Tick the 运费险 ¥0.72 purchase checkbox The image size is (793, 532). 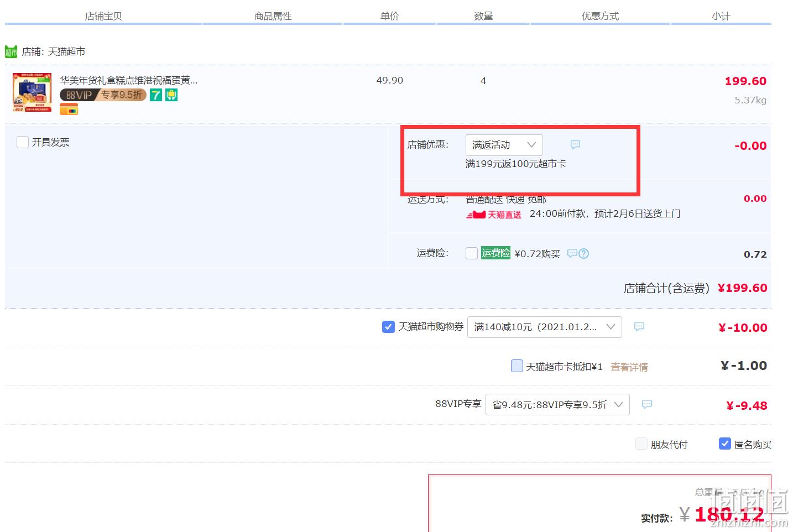tap(472, 253)
